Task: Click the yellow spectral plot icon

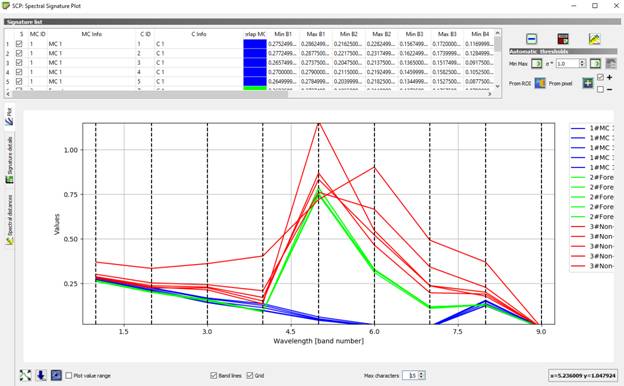Action: [594, 39]
